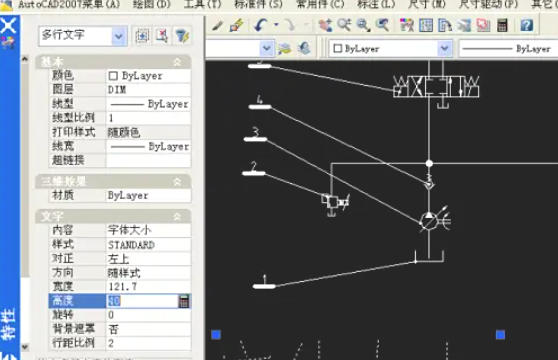Select the Pan realtime hand tool
This screenshot has width=558, height=360.
pos(325,25)
